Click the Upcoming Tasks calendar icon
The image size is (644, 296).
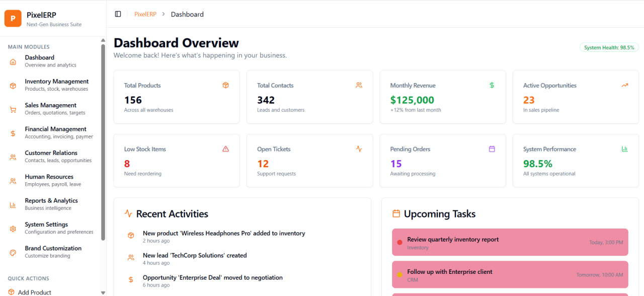(396, 213)
